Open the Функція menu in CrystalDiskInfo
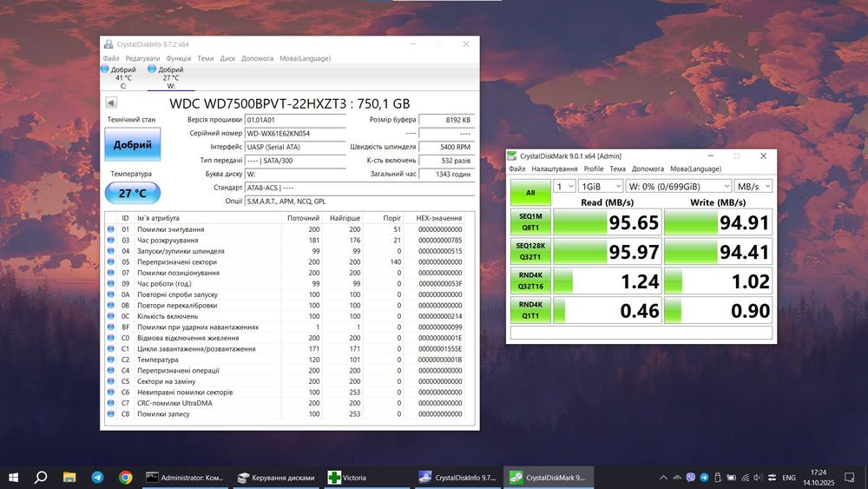Image resolution: width=868 pixels, height=489 pixels. pos(178,58)
